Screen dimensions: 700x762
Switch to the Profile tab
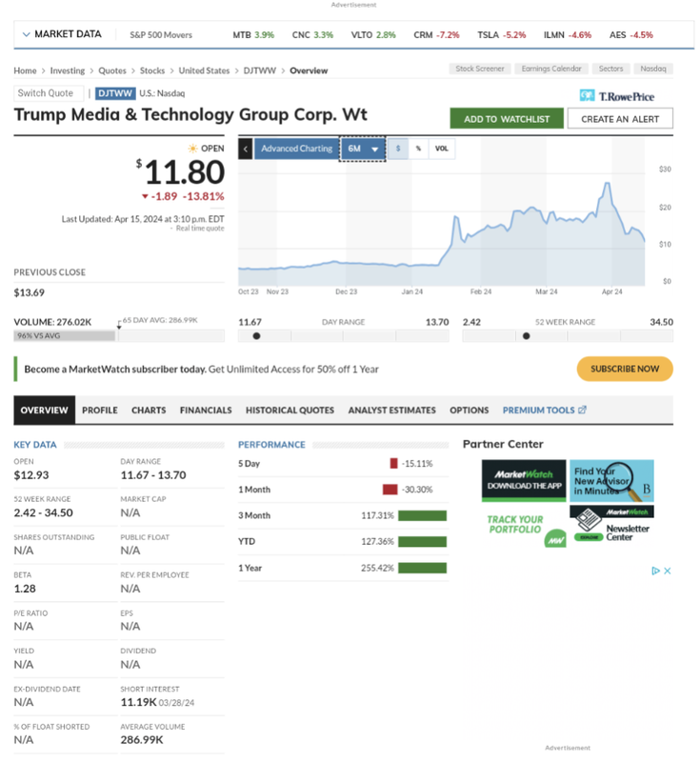pyautogui.click(x=100, y=411)
